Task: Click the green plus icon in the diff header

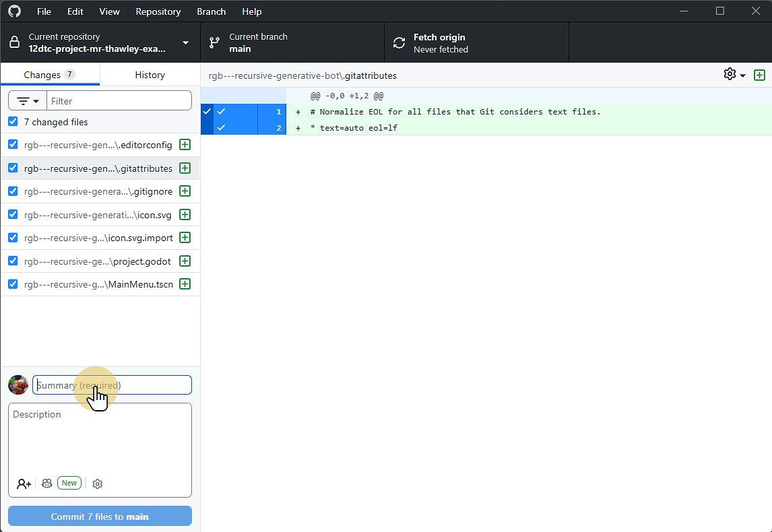Action: pos(760,75)
